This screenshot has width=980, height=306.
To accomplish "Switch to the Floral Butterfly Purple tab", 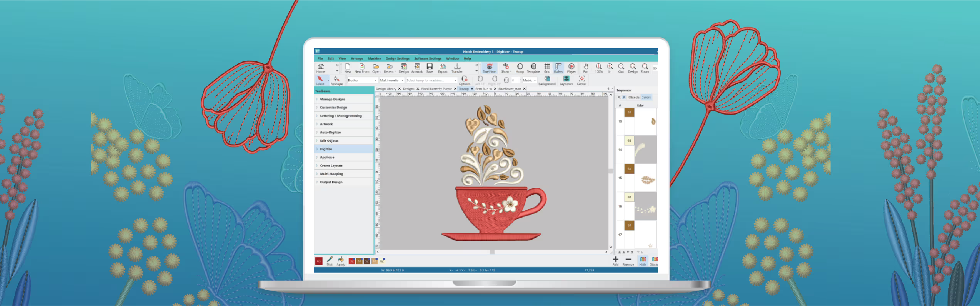I will pyautogui.click(x=436, y=89).
